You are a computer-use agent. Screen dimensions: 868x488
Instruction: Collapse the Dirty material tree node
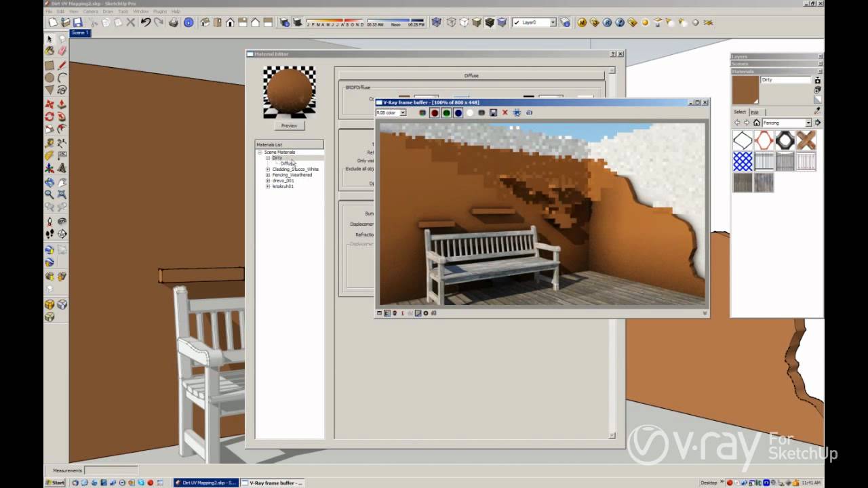point(268,158)
